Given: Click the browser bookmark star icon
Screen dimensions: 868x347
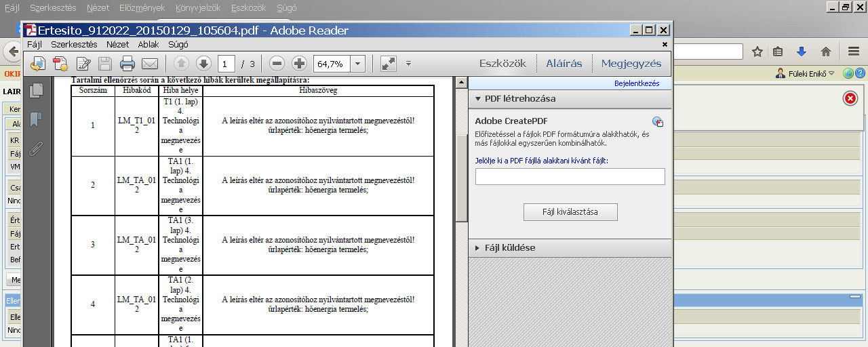Looking at the screenshot, I should pos(757,52).
